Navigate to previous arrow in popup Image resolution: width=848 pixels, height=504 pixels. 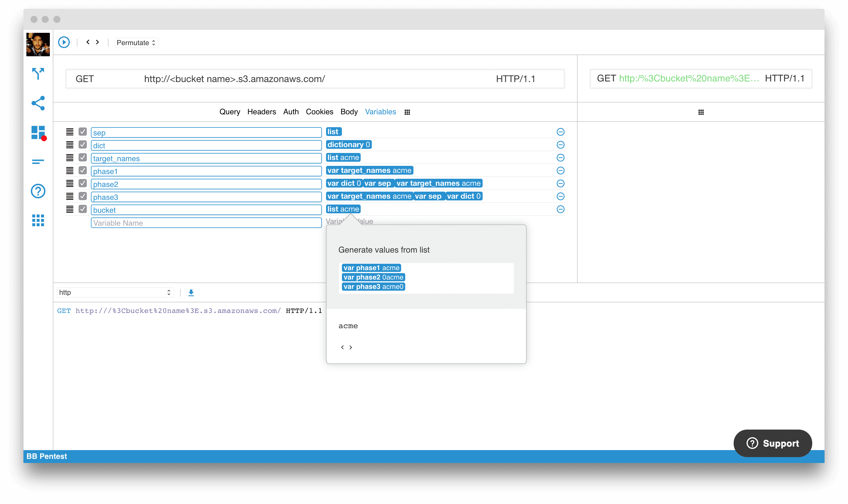[342, 347]
